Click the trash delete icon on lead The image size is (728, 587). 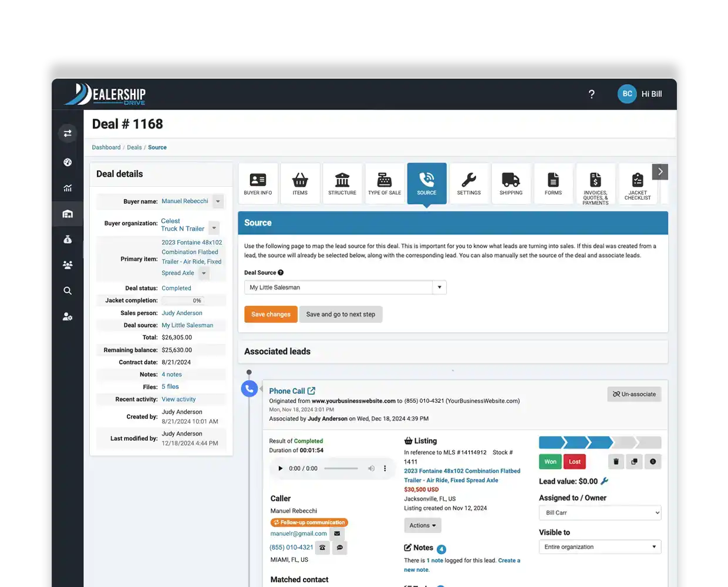point(616,462)
